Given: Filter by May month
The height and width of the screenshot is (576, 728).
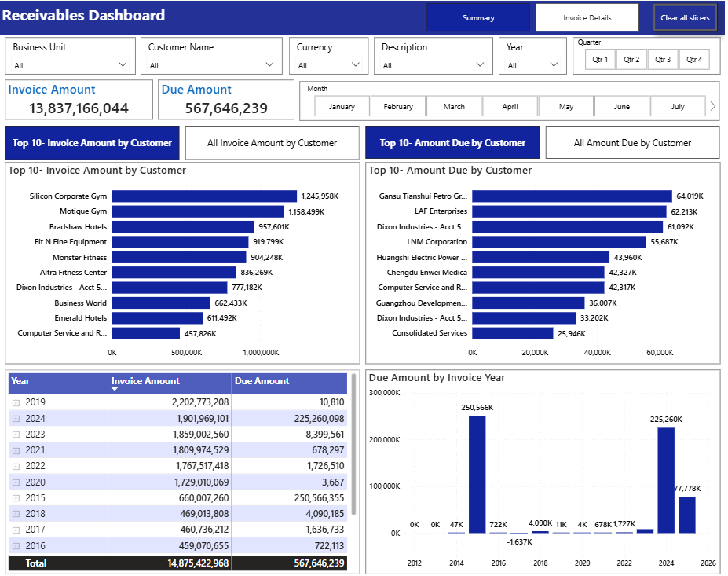Looking at the screenshot, I should 566,106.
